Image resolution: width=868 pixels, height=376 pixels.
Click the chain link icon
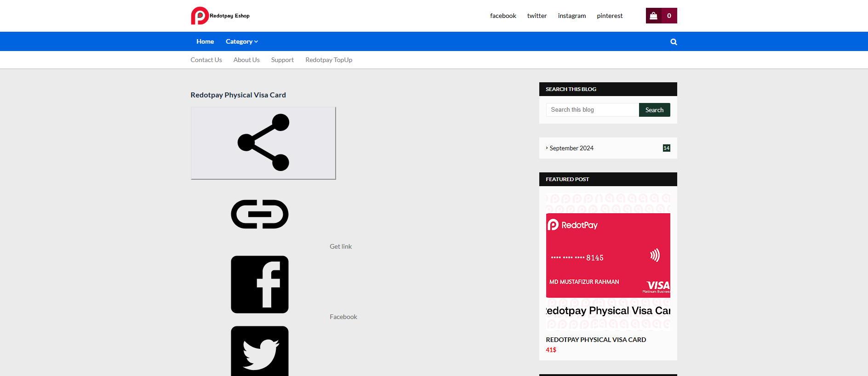click(x=260, y=214)
